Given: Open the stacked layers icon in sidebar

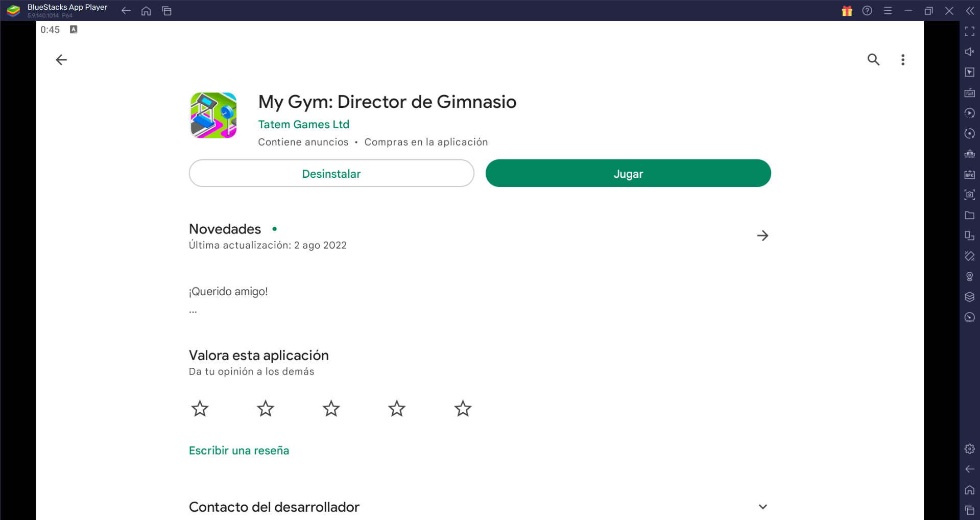Looking at the screenshot, I should point(970,297).
